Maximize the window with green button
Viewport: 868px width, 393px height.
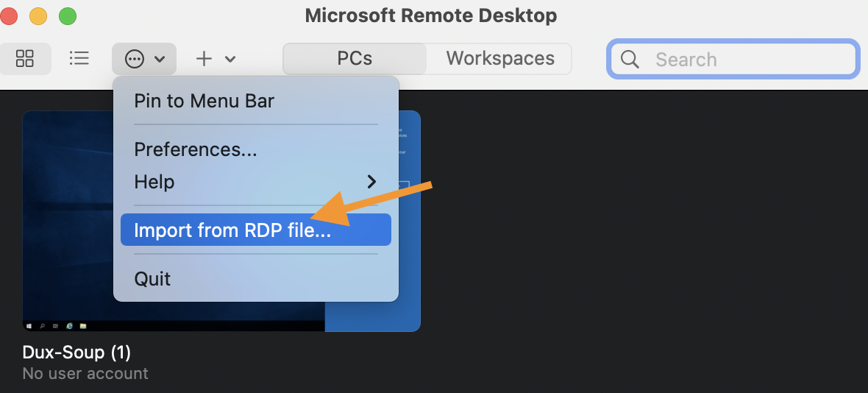point(68,15)
